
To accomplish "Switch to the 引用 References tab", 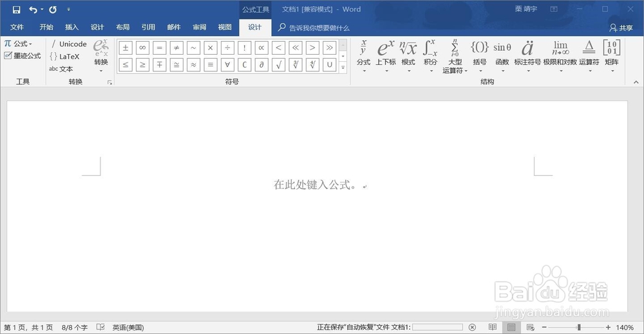I will click(x=148, y=27).
